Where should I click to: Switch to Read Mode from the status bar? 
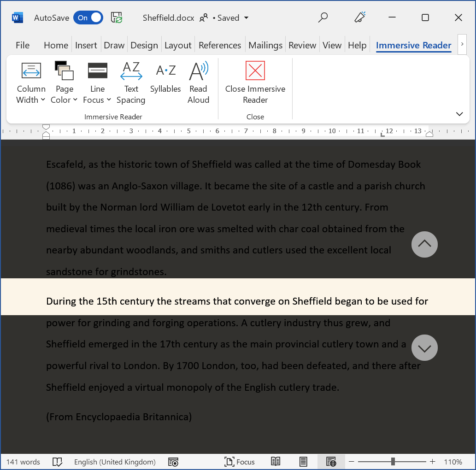click(x=275, y=462)
